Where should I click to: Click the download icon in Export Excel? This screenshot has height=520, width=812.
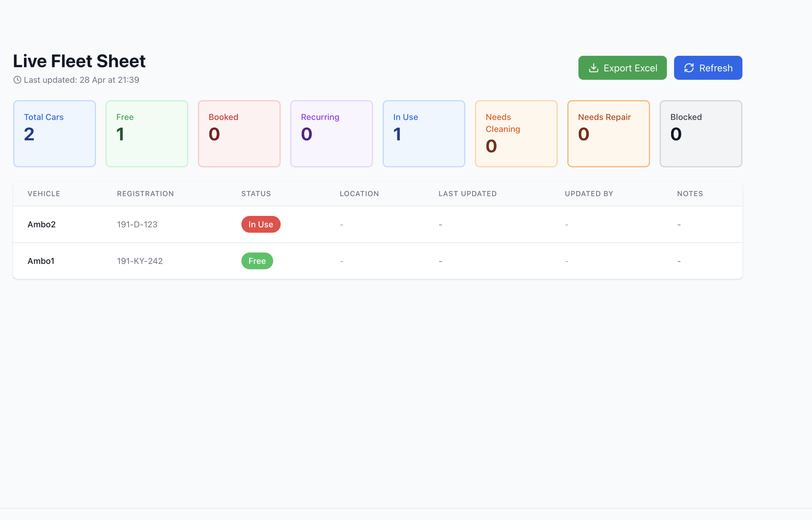pyautogui.click(x=593, y=68)
